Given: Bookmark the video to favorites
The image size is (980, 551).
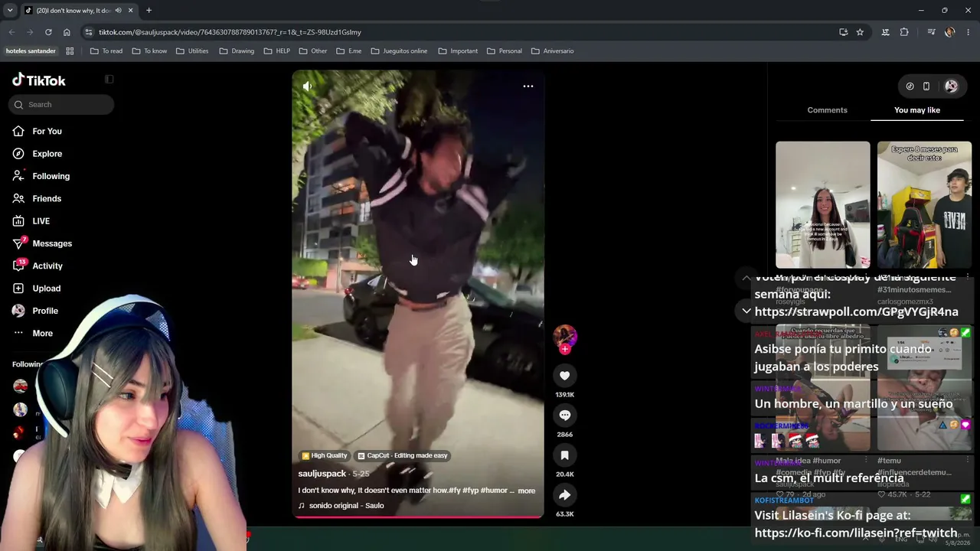Looking at the screenshot, I should pyautogui.click(x=564, y=455).
